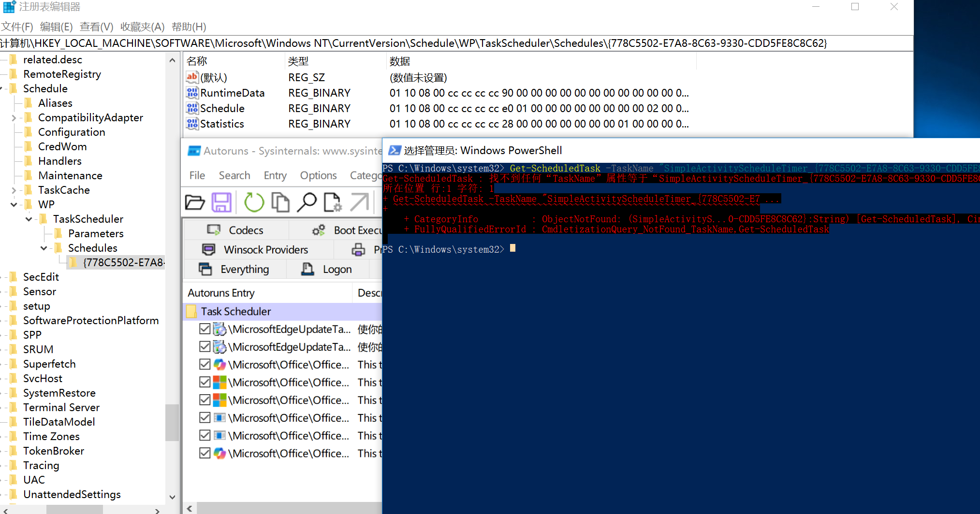Click the Autoruns horizontal scroll-left arrow
Screen dimensions: 980x514
tap(190, 508)
